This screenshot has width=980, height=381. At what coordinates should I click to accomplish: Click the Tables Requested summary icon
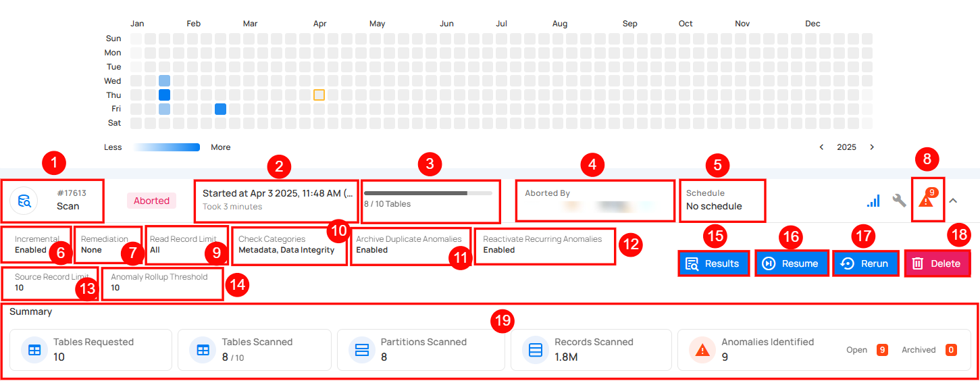[34, 350]
